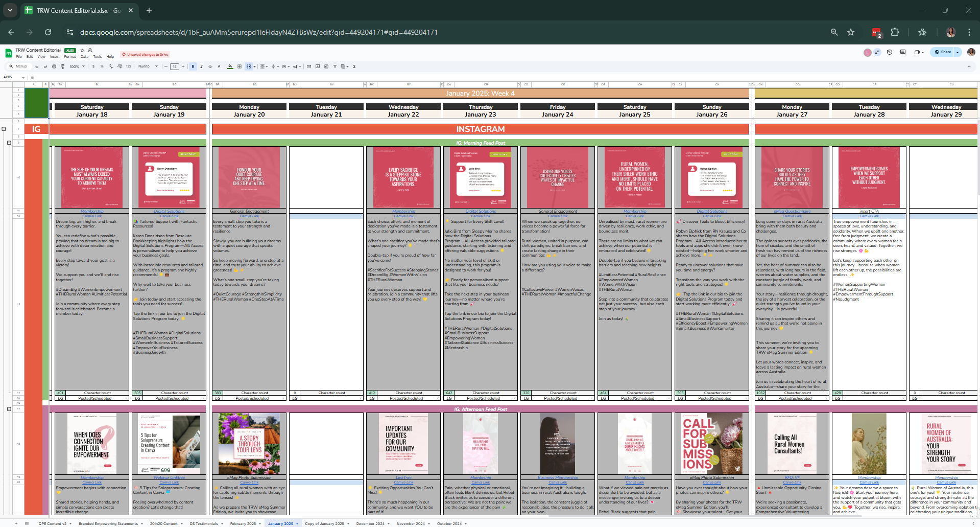Decrease font size with minus button

click(165, 66)
